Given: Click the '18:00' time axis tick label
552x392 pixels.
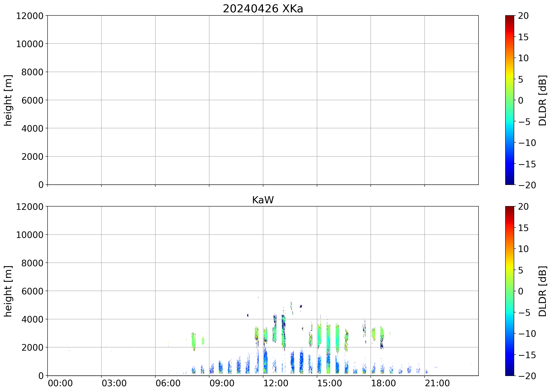Looking at the screenshot, I should tap(383, 383).
